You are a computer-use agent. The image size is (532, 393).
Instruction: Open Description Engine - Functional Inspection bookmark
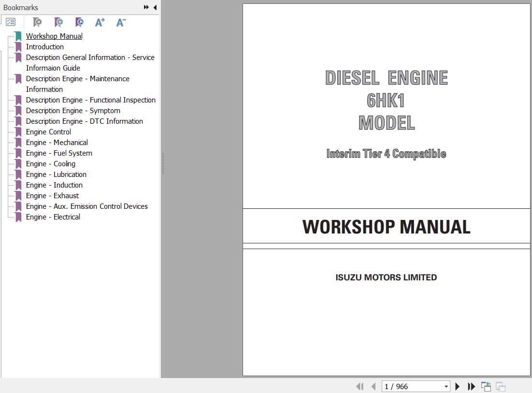tap(91, 100)
